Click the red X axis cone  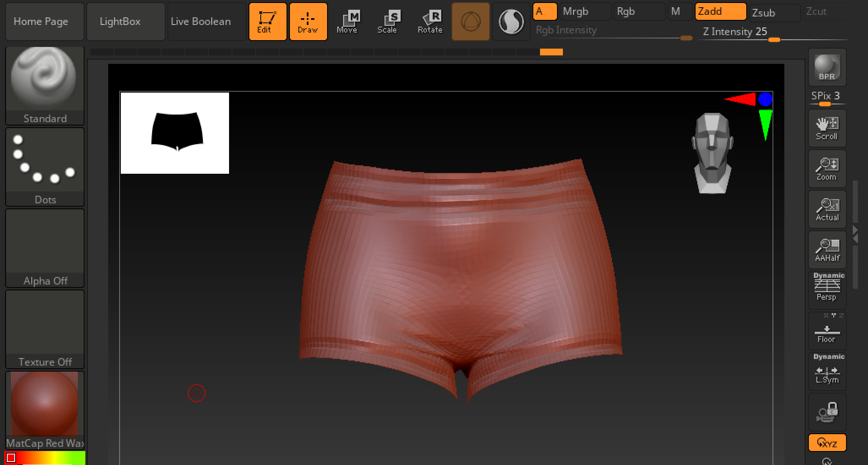pos(740,99)
